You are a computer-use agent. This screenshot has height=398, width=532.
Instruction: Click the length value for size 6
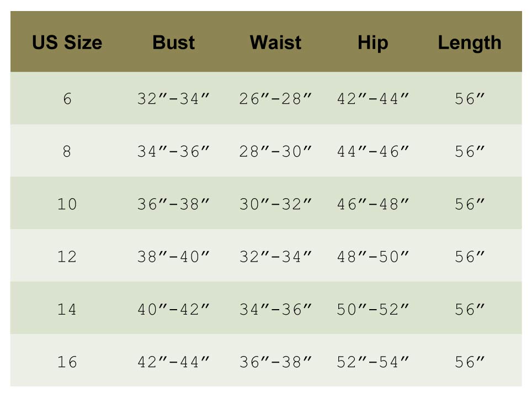click(470, 99)
